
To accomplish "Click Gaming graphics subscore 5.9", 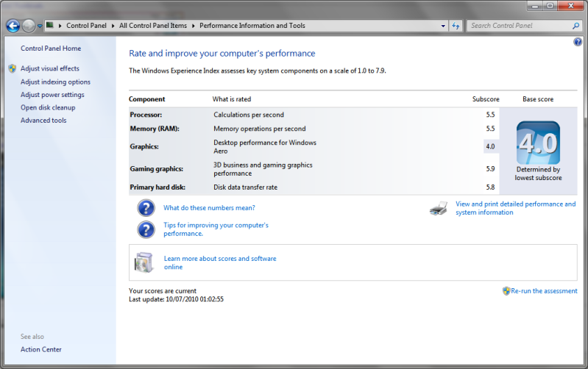I will point(491,169).
